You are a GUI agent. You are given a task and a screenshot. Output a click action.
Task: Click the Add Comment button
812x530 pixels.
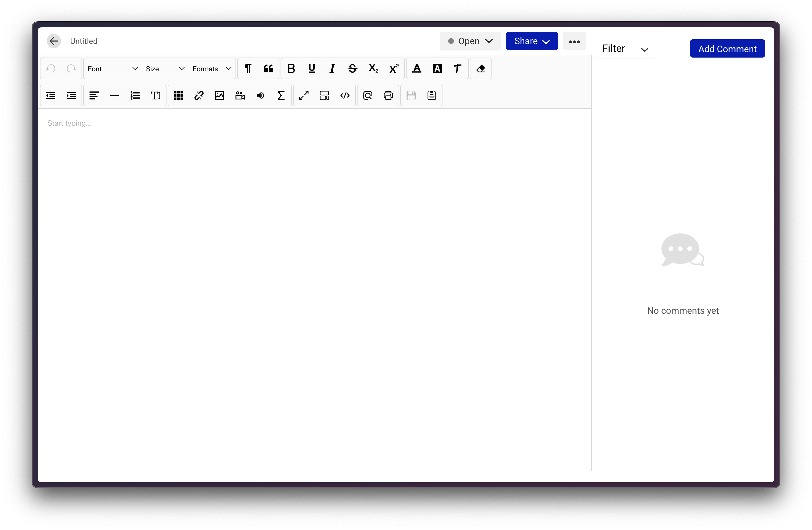[727, 49]
